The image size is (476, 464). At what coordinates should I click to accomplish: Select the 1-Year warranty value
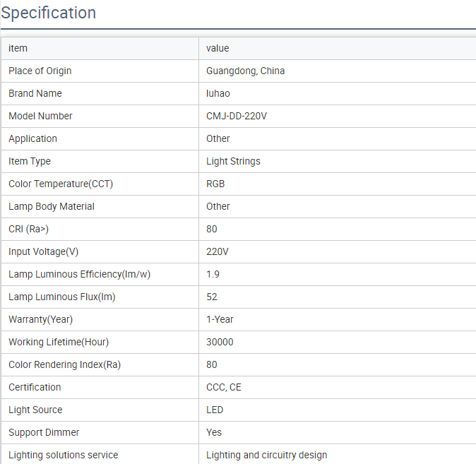pyautogui.click(x=220, y=319)
